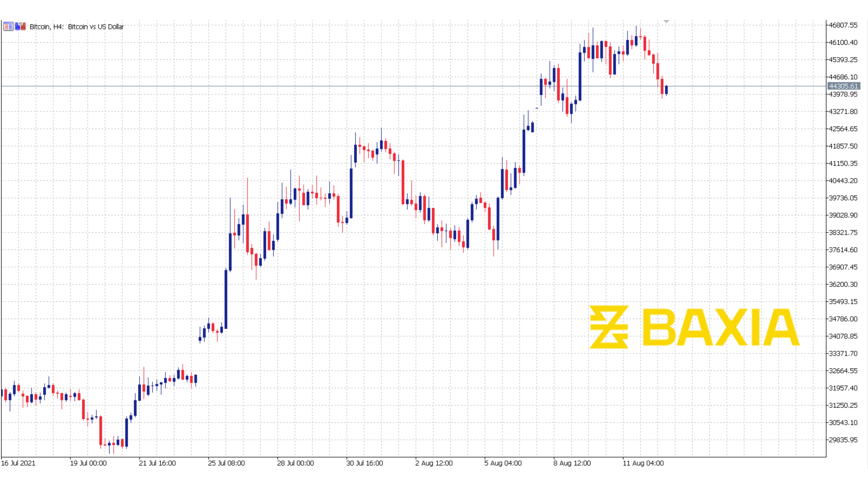Click the 40443.20 price scale label
Image resolution: width=868 pixels, height=489 pixels.
[x=843, y=181]
